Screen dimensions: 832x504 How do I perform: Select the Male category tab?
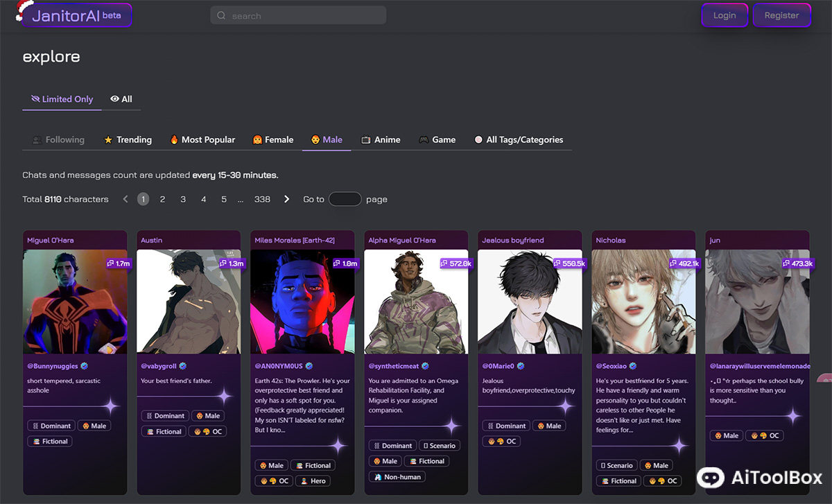coord(327,139)
